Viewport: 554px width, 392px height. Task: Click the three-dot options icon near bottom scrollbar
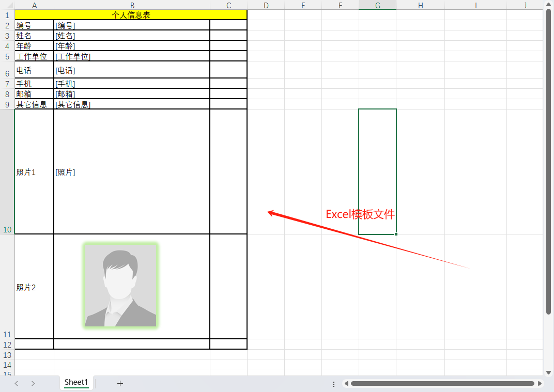point(334,383)
